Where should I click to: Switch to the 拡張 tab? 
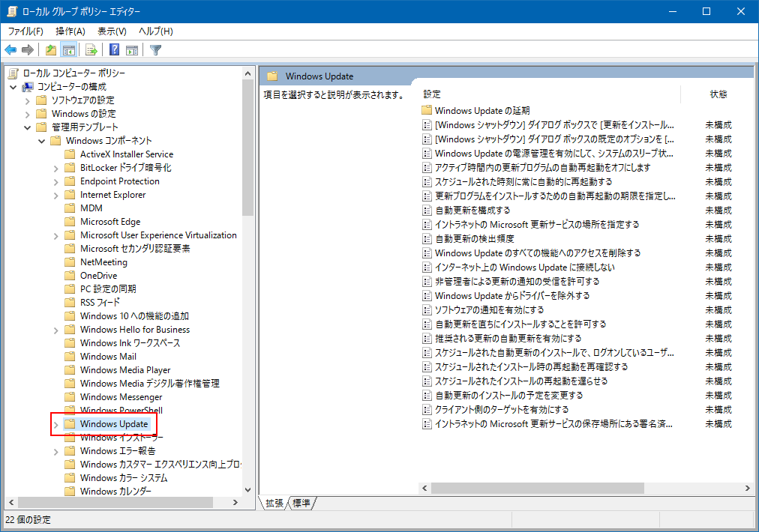coord(274,503)
